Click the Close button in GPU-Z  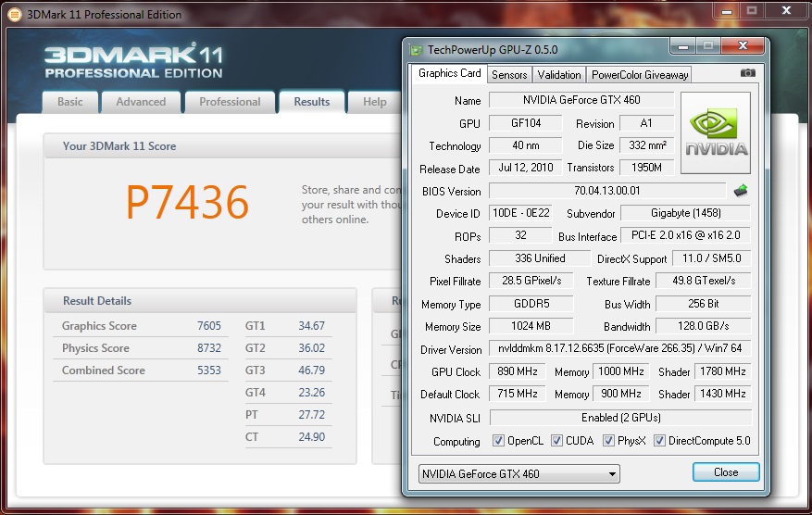[x=726, y=472]
